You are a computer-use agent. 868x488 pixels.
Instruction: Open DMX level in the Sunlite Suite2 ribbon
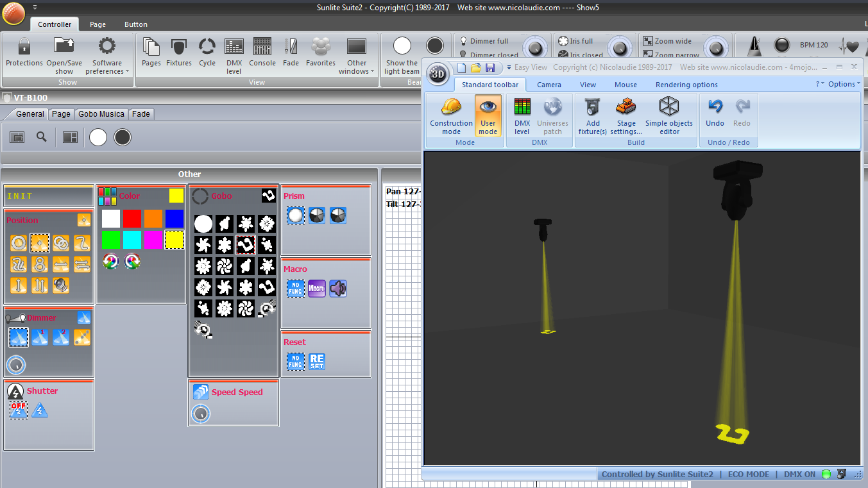click(234, 55)
